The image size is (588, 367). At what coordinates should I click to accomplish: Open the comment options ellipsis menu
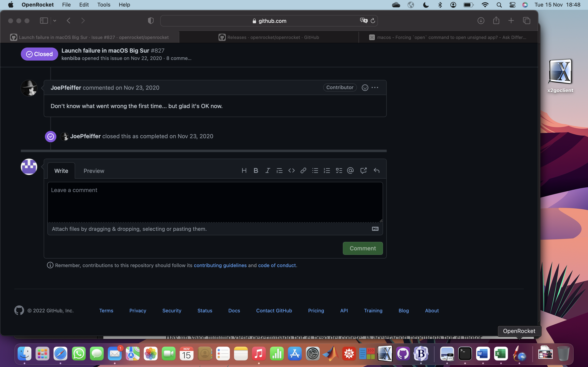[x=375, y=87]
